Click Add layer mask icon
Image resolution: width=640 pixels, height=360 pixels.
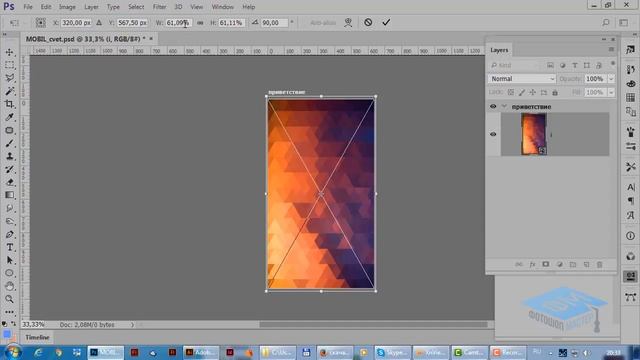click(x=546, y=264)
